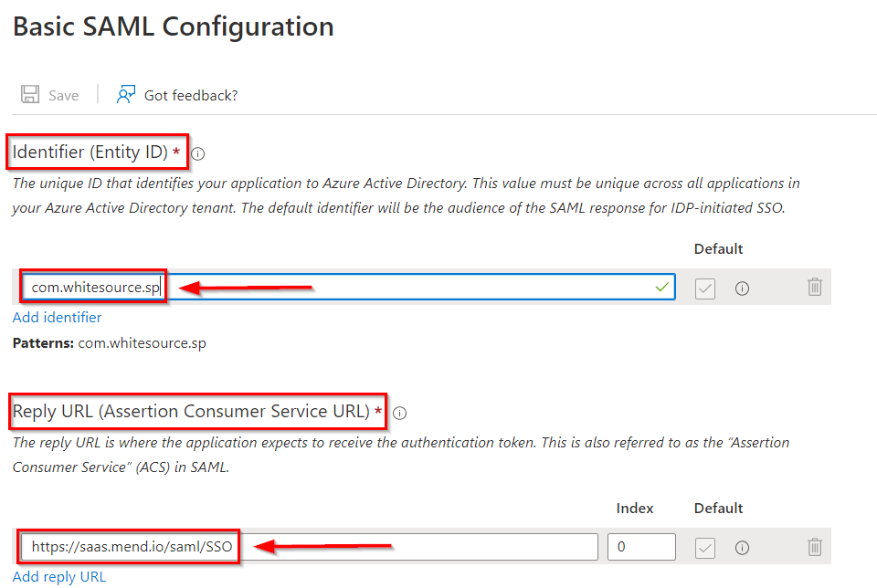Click the Got feedback person icon
This screenshot has height=588, width=877.
126,95
